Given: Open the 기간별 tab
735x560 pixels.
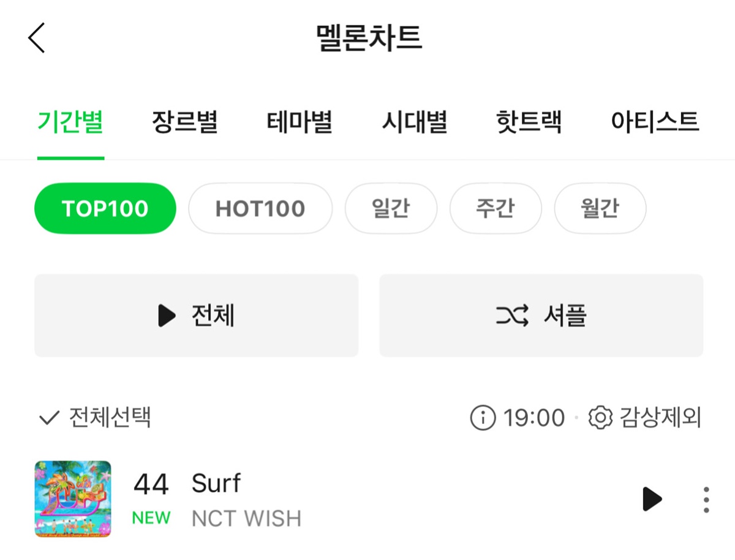Looking at the screenshot, I should click(70, 122).
